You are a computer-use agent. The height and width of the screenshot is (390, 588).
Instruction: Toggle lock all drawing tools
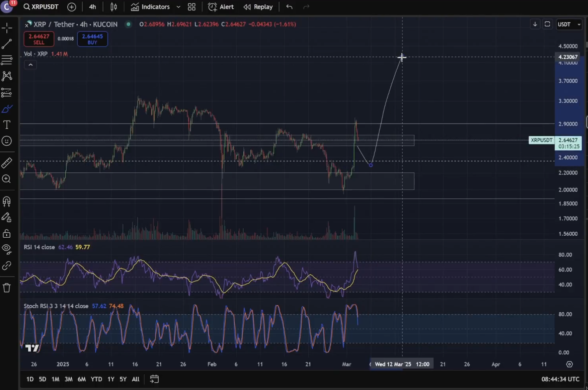7,234
